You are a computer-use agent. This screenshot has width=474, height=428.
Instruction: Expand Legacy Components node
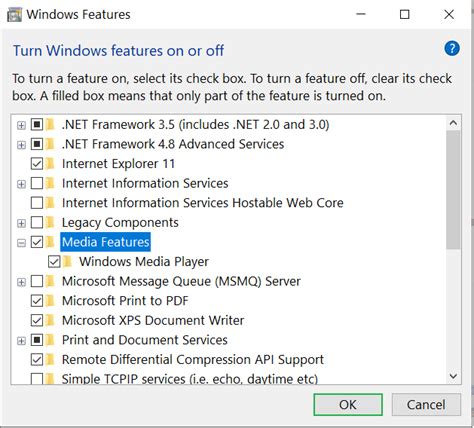click(21, 223)
